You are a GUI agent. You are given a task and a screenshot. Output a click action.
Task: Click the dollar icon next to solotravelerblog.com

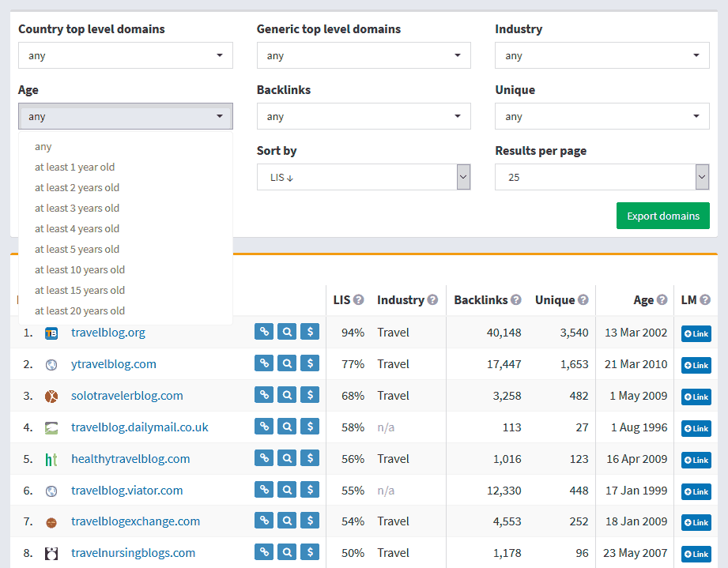[x=309, y=395]
